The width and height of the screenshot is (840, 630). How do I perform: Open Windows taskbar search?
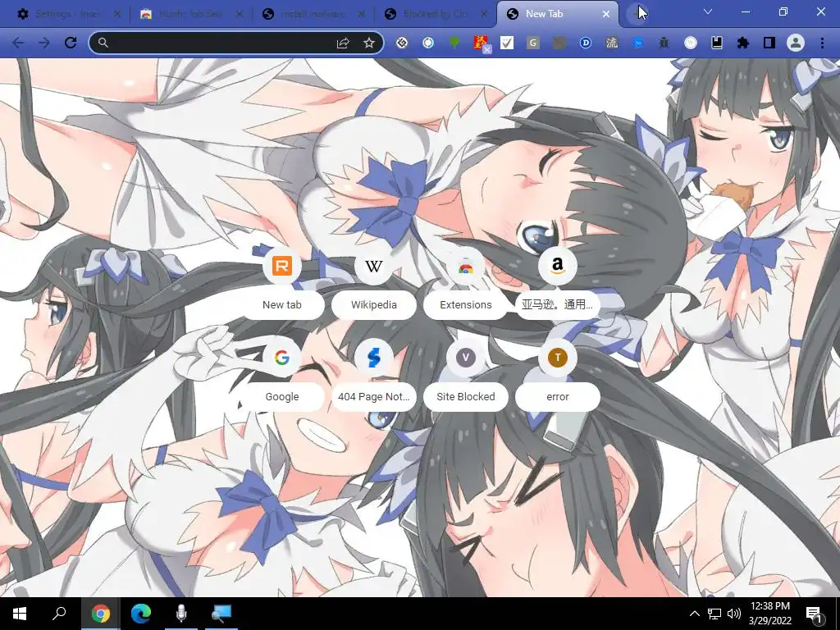pos(59,614)
